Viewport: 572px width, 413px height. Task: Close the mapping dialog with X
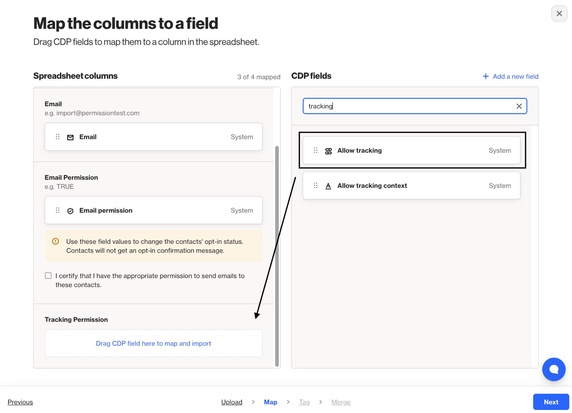pos(559,14)
